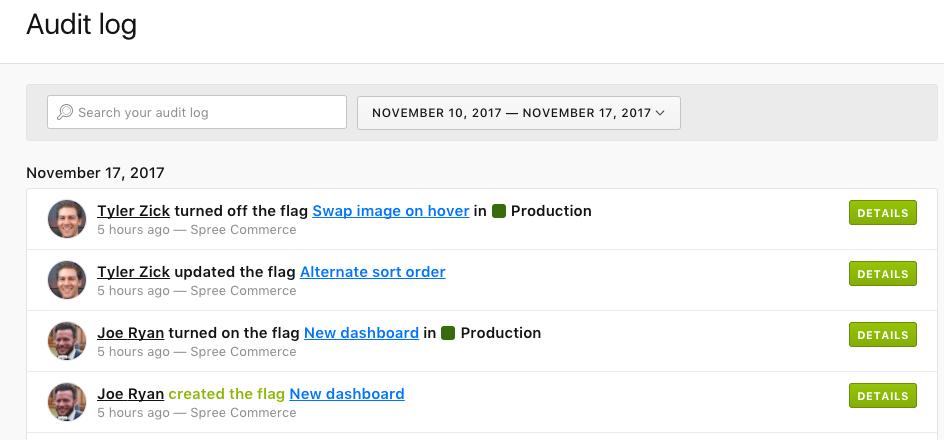Click green Production swatch in Swap image entry

pos(499,211)
